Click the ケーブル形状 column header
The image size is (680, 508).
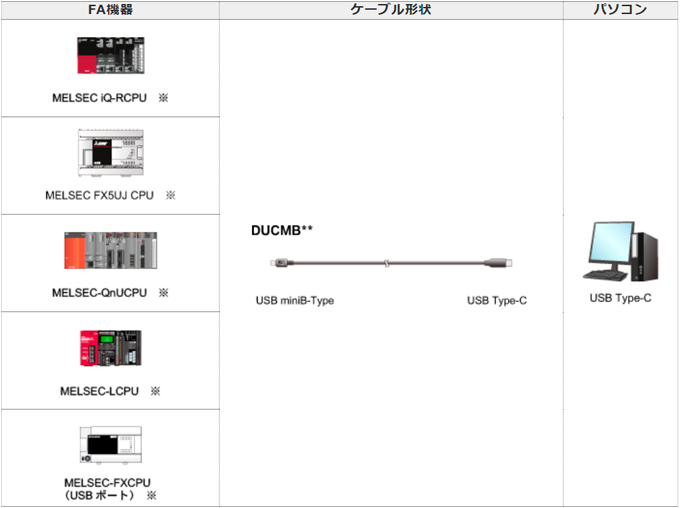[x=390, y=10]
